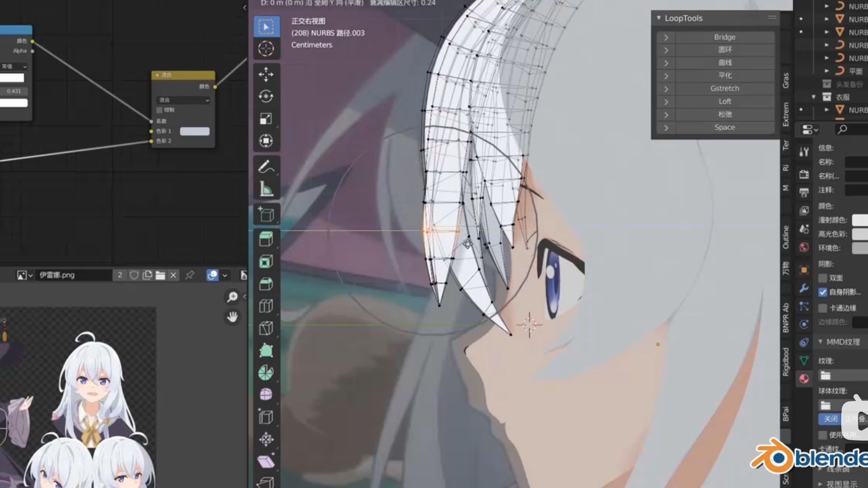
Task: Expand the 圆环 options in LoopTools
Action: 666,50
